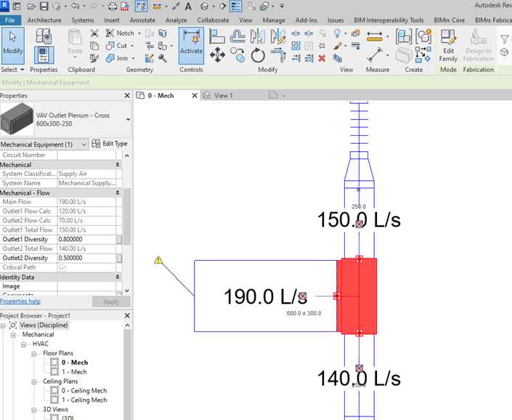Open the family type selector dropdown
Screen dimensions: 512x420
[128, 120]
